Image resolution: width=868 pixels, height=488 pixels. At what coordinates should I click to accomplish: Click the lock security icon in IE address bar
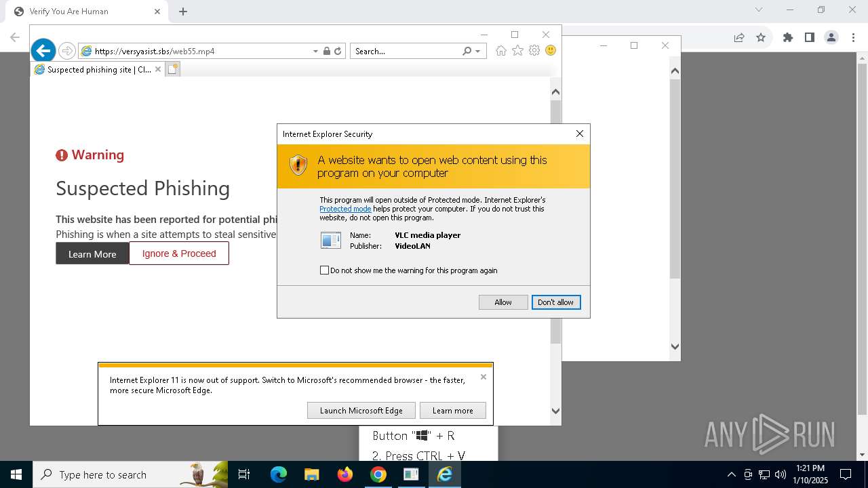327,51
